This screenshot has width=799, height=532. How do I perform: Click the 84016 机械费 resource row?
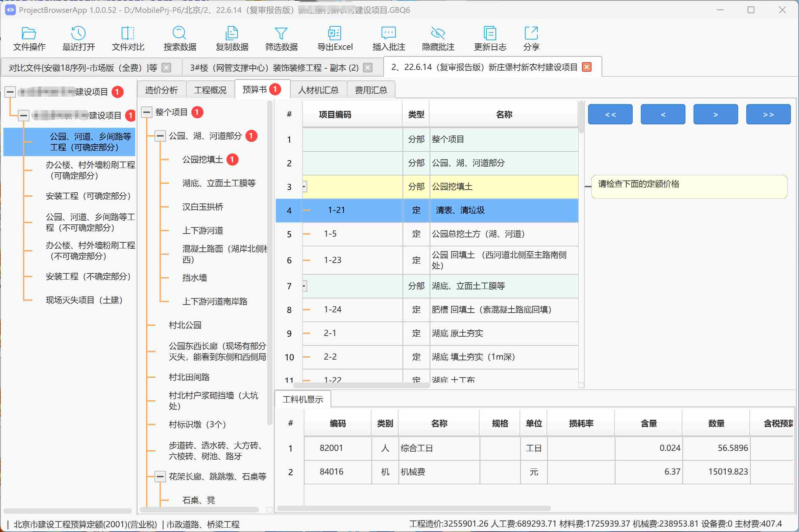click(534, 472)
